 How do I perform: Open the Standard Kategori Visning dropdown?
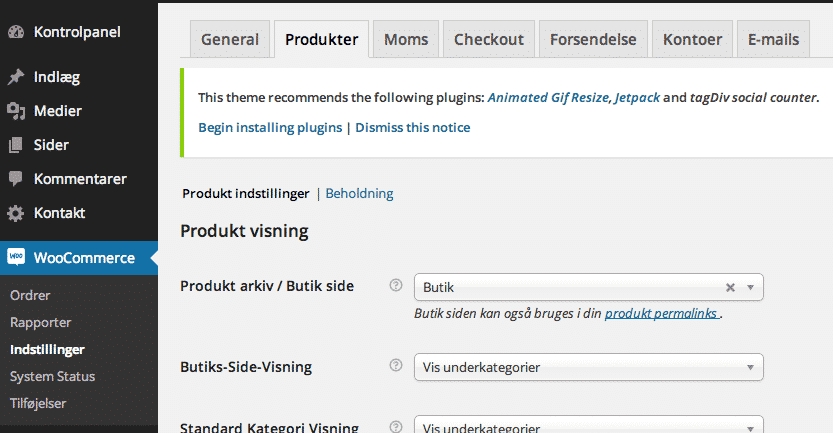click(588, 426)
